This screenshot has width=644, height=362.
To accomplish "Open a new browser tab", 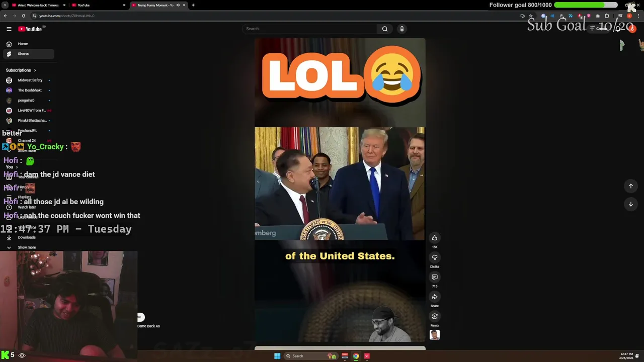I will [193, 5].
